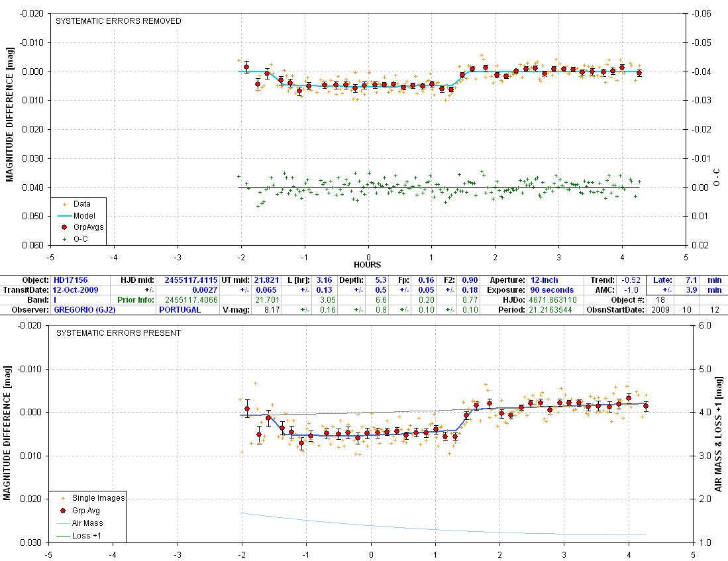
Task: Select Late value 7.1
Action: pos(692,280)
